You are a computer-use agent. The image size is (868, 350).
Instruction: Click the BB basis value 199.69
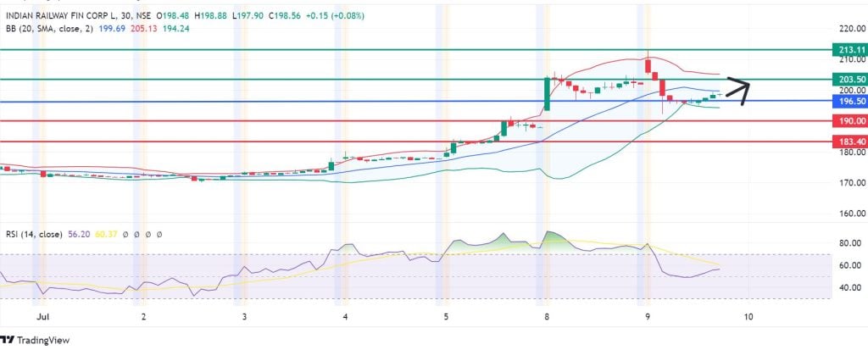[x=111, y=28]
